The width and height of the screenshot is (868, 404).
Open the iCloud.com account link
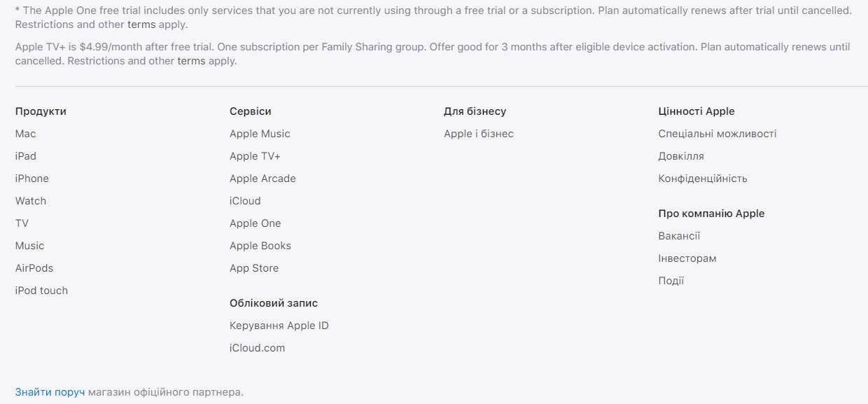click(x=257, y=348)
